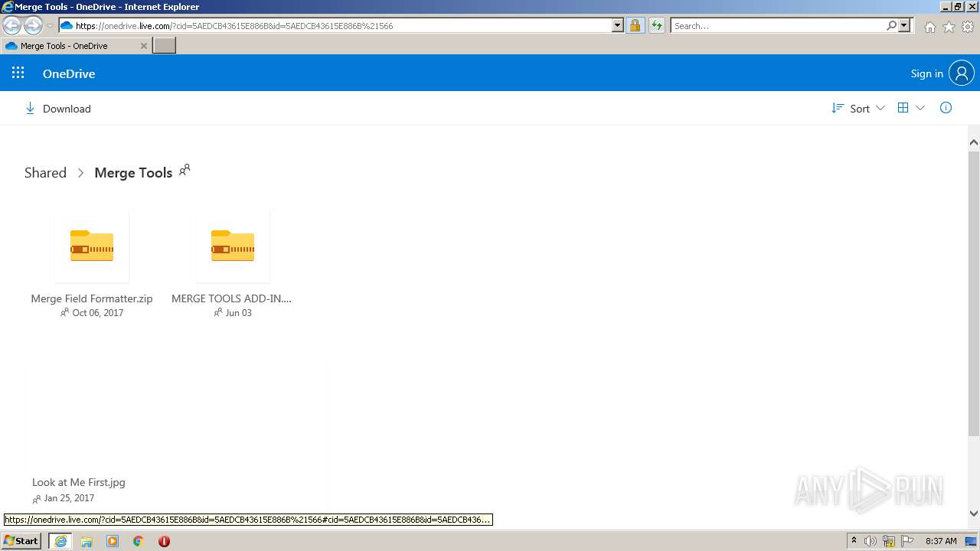Click the Sort order icon
Viewport: 980px width, 551px height.
point(838,109)
